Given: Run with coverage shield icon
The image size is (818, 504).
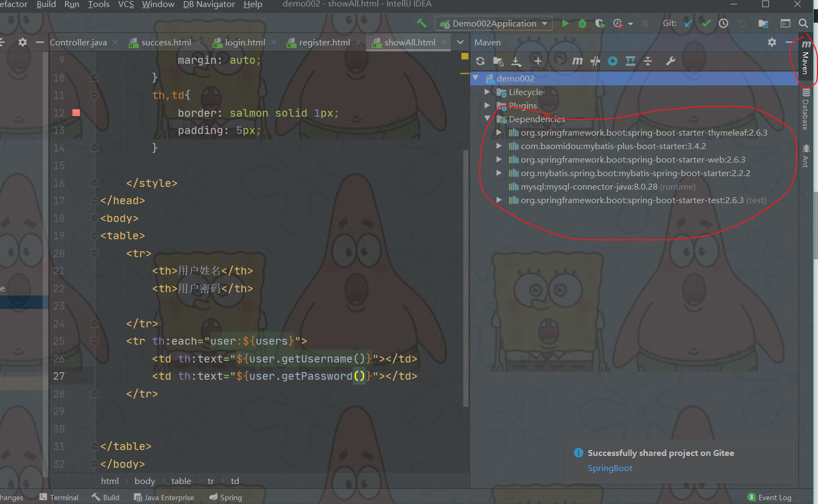Looking at the screenshot, I should pyautogui.click(x=600, y=23).
